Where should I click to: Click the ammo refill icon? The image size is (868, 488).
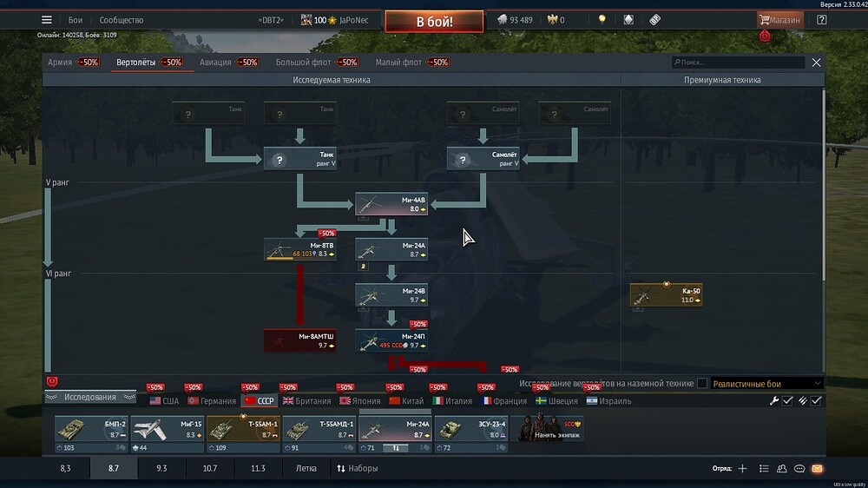click(803, 400)
